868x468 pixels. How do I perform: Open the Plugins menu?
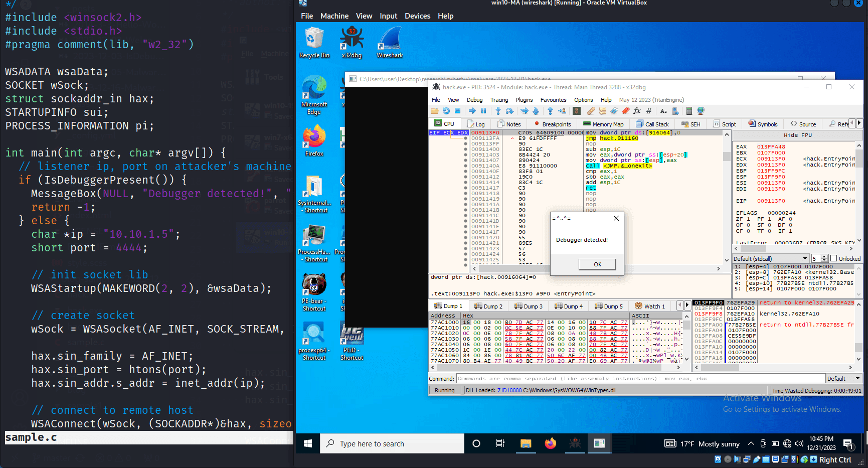[x=525, y=100]
